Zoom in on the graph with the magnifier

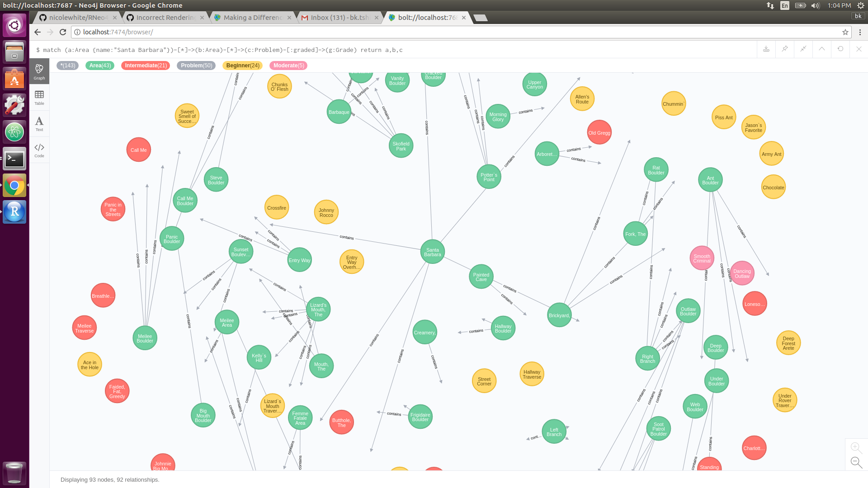[x=856, y=447]
